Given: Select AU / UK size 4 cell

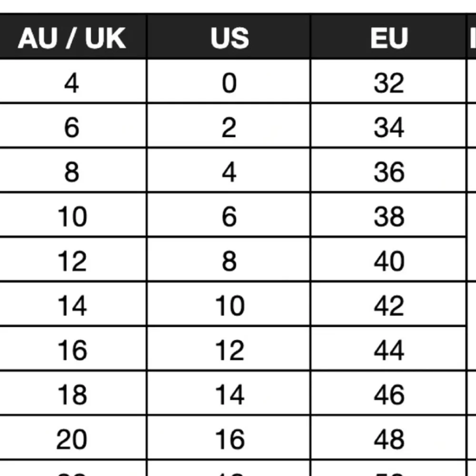Looking at the screenshot, I should pos(72,81).
